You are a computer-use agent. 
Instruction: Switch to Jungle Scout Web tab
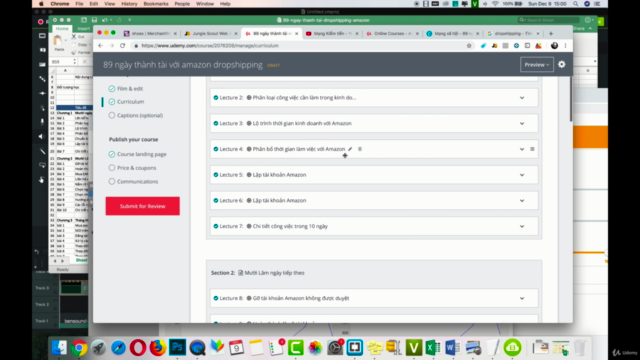click(210, 33)
